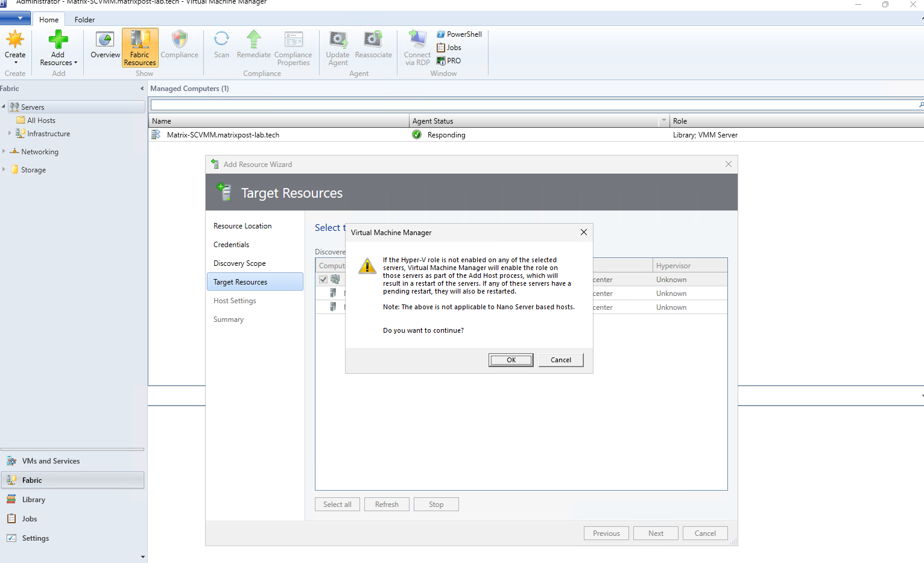Click the Update Agent icon
Image resolution: width=924 pixels, height=563 pixels.
coord(338,40)
